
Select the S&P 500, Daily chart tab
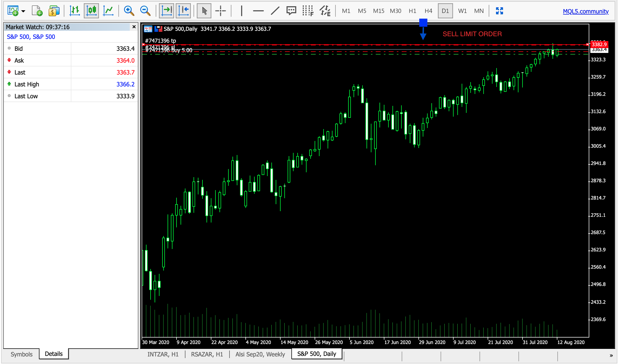point(317,354)
